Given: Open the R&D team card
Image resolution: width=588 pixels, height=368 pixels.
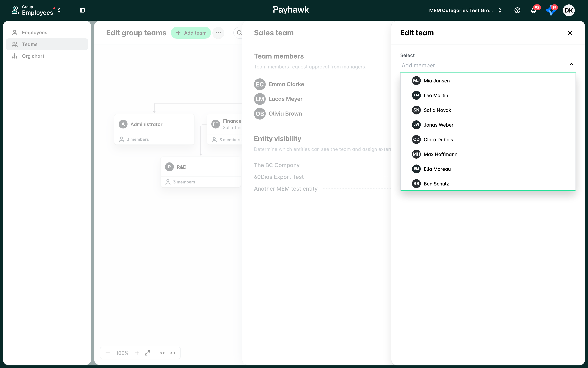Looking at the screenshot, I should pyautogui.click(x=201, y=172).
